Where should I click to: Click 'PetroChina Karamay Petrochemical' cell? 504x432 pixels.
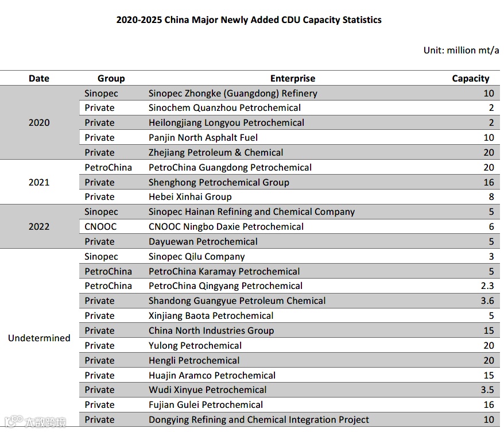click(224, 272)
